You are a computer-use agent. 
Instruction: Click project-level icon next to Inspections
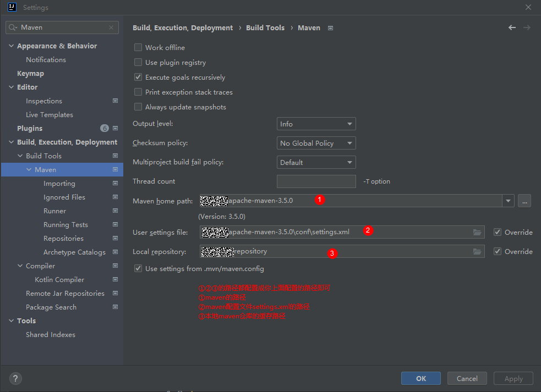pyautogui.click(x=115, y=101)
